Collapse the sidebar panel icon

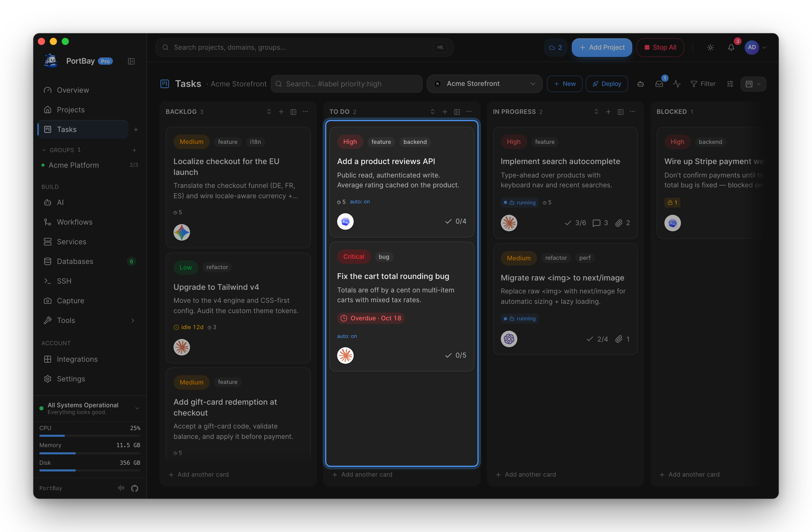(131, 61)
